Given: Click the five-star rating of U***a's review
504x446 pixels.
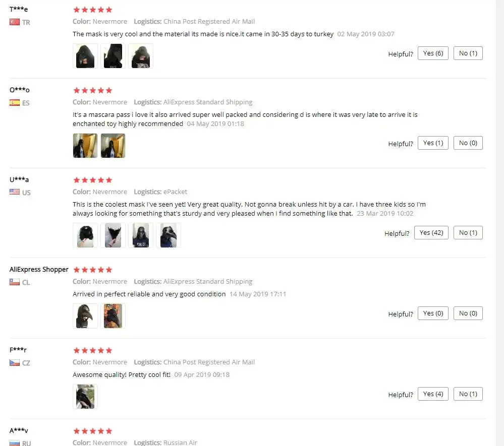Looking at the screenshot, I should [x=92, y=180].
